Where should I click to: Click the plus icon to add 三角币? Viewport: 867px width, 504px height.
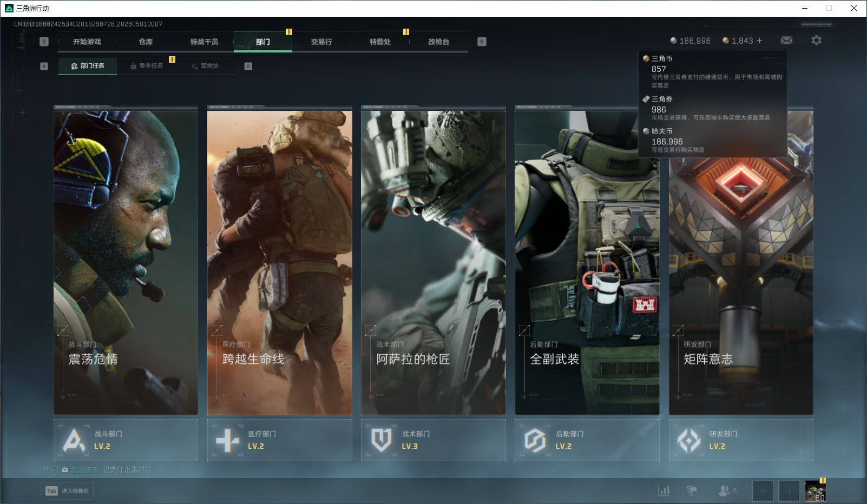click(759, 41)
